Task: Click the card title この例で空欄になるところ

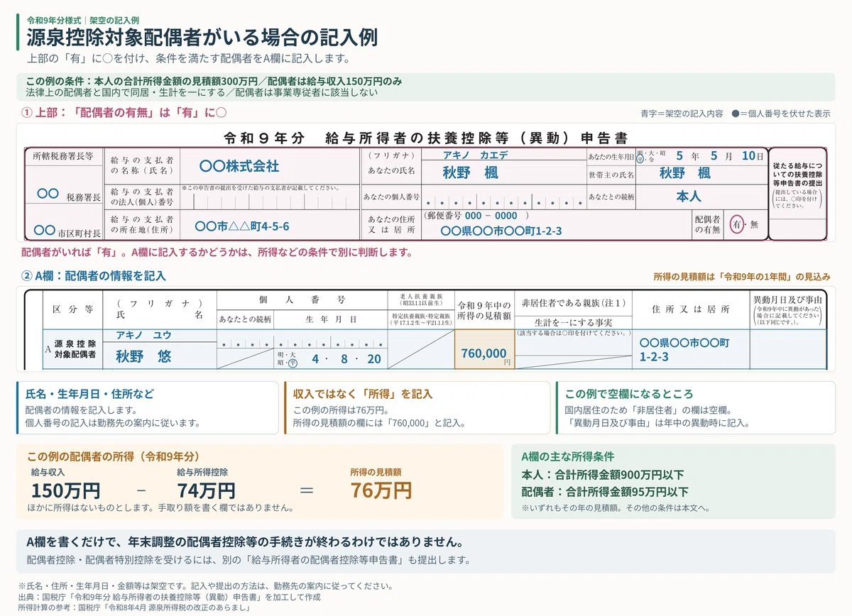Action: point(629,394)
